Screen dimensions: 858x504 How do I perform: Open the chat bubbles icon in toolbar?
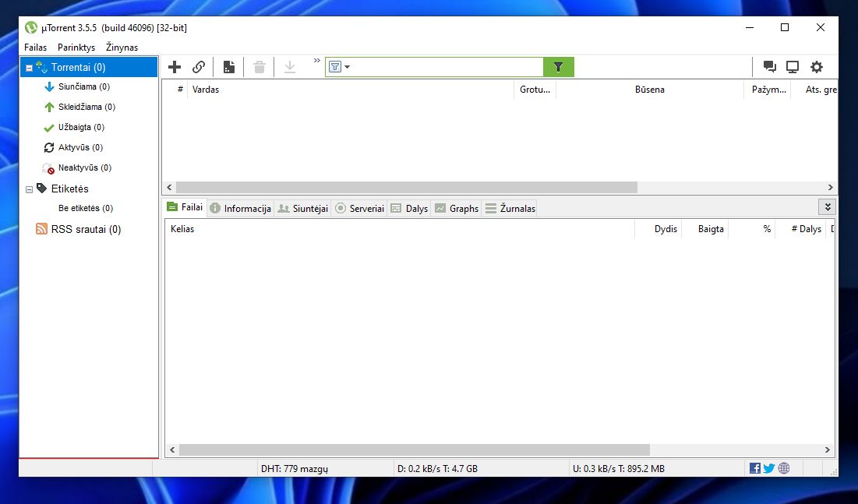[769, 67]
